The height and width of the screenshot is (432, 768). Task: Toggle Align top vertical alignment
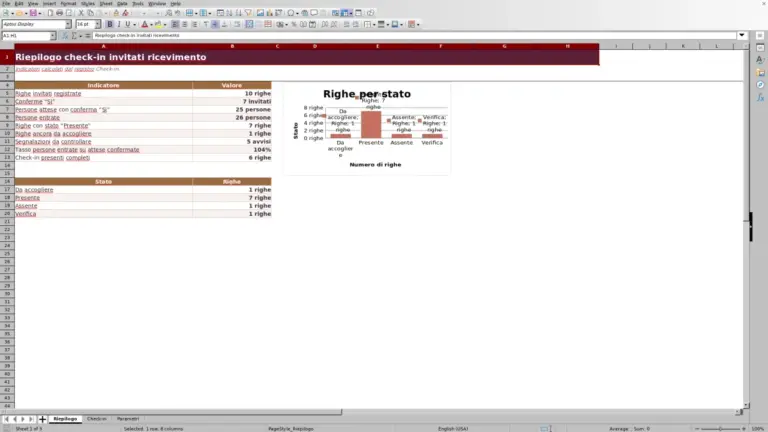206,24
